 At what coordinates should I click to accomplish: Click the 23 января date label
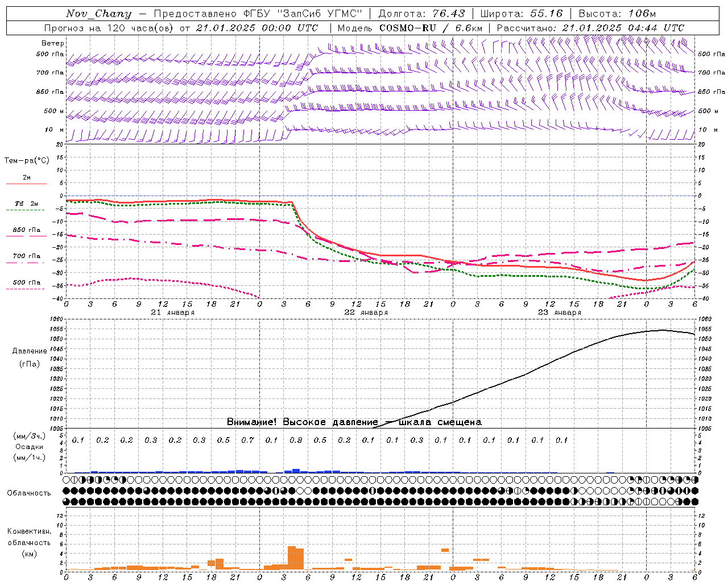pyautogui.click(x=560, y=313)
